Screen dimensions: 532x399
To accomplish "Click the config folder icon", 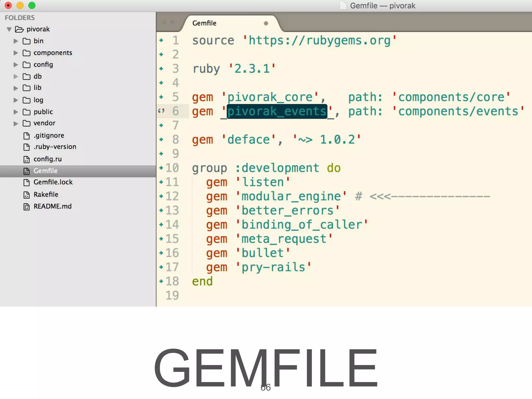I will pyautogui.click(x=26, y=65).
